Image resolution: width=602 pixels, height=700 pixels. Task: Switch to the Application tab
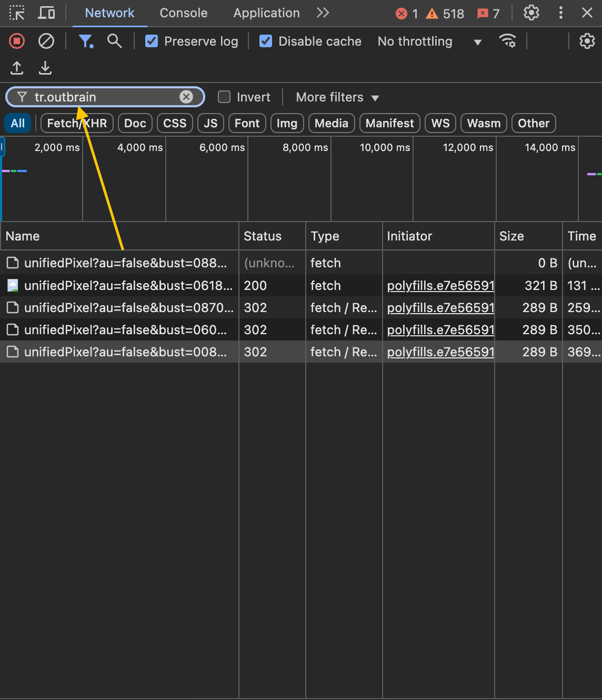[x=266, y=13]
